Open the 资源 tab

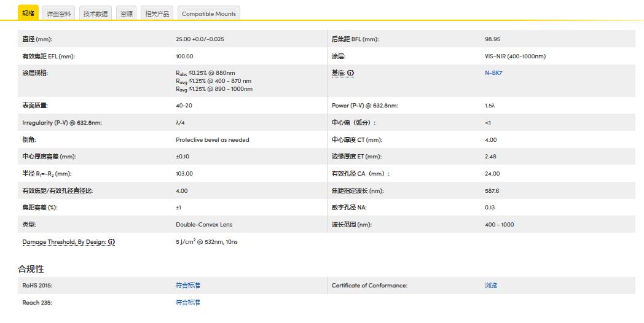[x=127, y=14]
